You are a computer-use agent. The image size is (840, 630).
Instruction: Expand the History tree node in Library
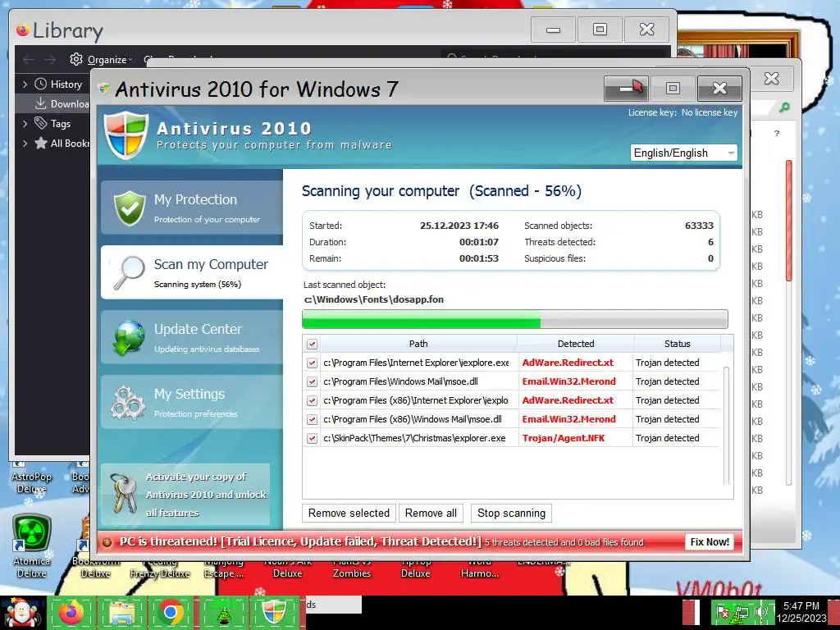tap(25, 84)
